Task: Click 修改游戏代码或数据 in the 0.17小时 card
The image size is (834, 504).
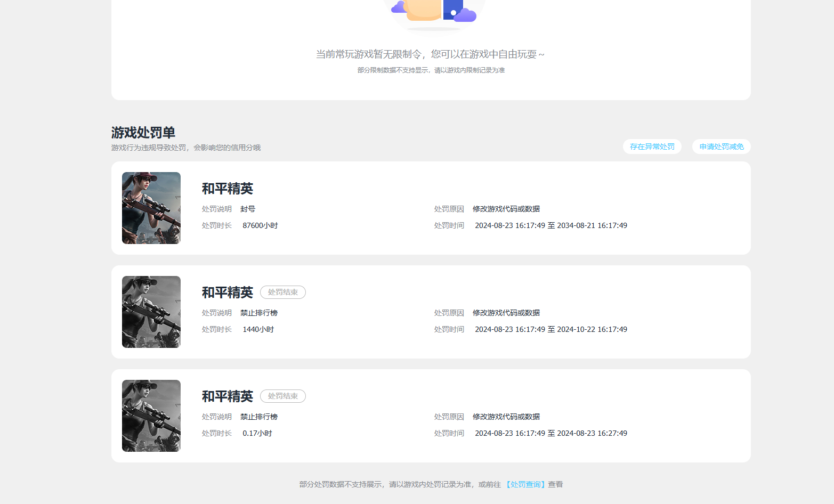Action: click(x=506, y=417)
